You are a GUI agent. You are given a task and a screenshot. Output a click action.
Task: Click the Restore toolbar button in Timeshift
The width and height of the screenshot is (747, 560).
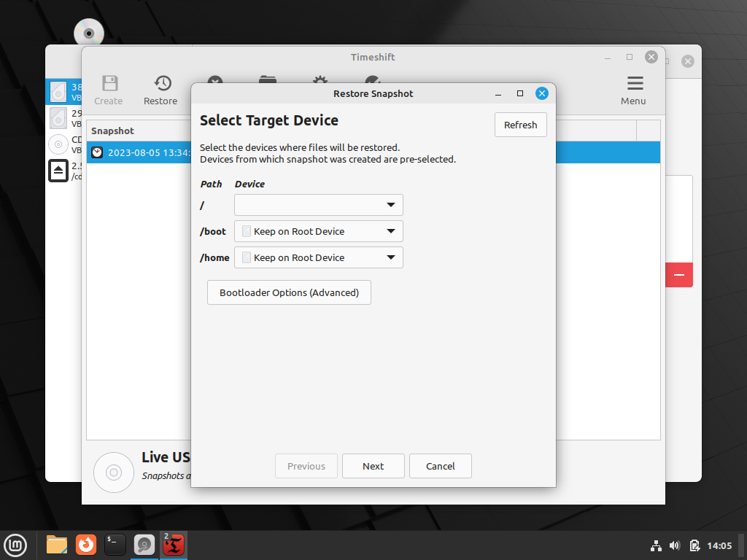160,90
